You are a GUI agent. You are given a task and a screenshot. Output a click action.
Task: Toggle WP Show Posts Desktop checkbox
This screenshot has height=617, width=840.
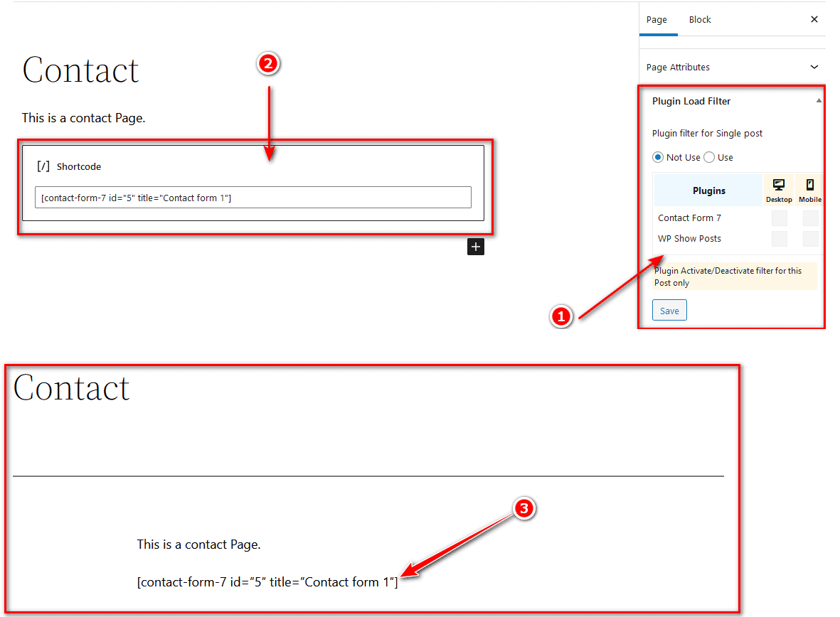point(780,239)
